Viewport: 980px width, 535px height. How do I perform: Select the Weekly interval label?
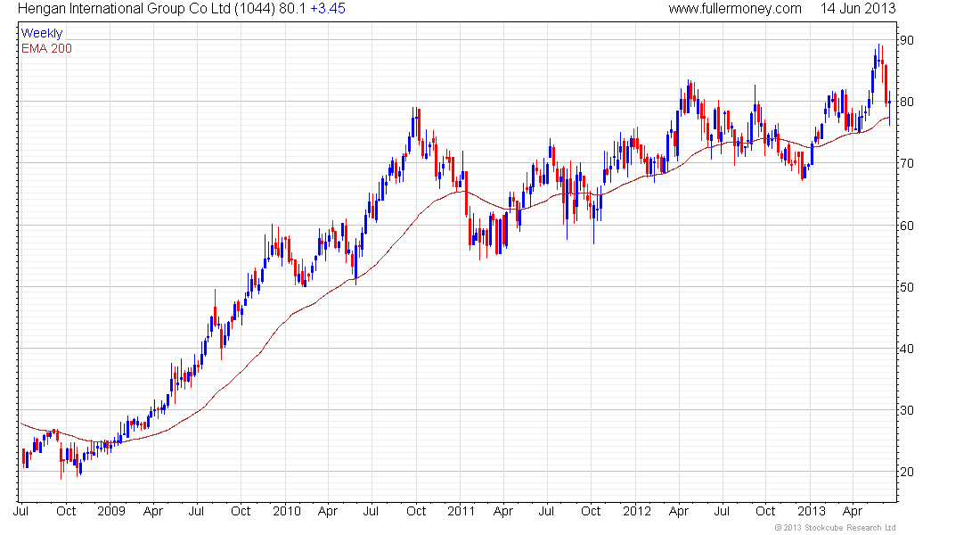[42, 33]
